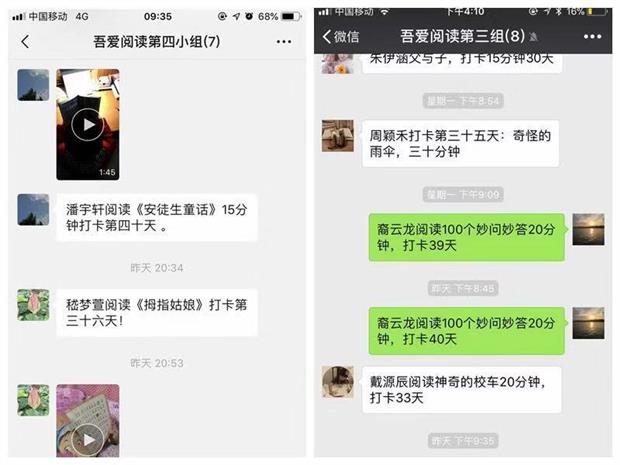Tap sky avatar beside 1:45 video
620x465 pixels.
(33, 85)
